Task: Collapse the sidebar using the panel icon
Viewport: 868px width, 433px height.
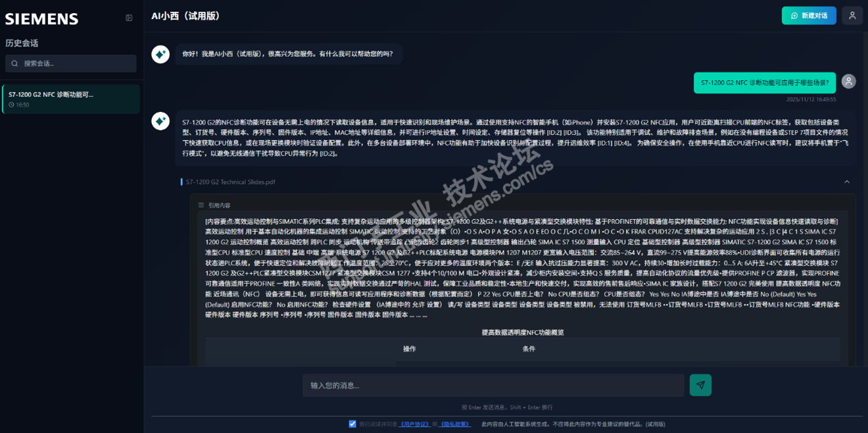Action: click(129, 18)
